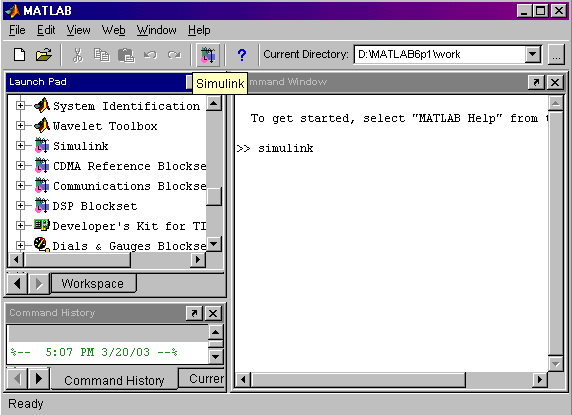Expand the Wavelet Toolbox tree node
Image resolution: width=572 pixels, height=415 pixels.
(20, 125)
